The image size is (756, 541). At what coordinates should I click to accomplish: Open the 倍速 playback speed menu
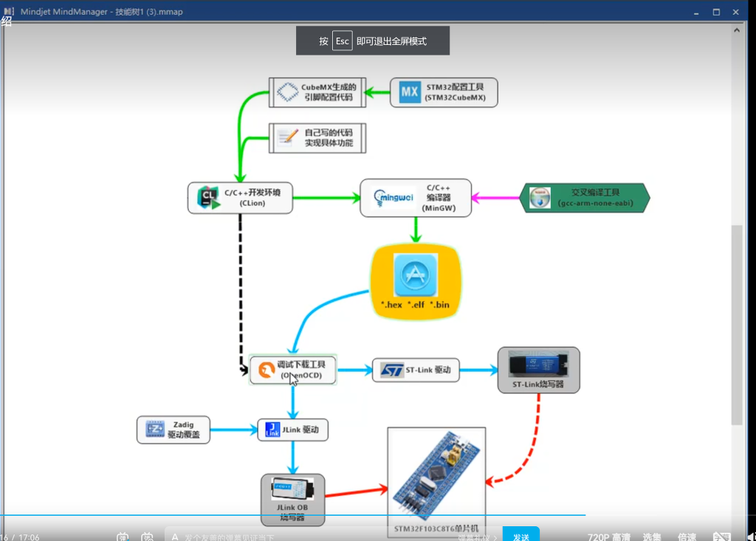[x=687, y=537]
